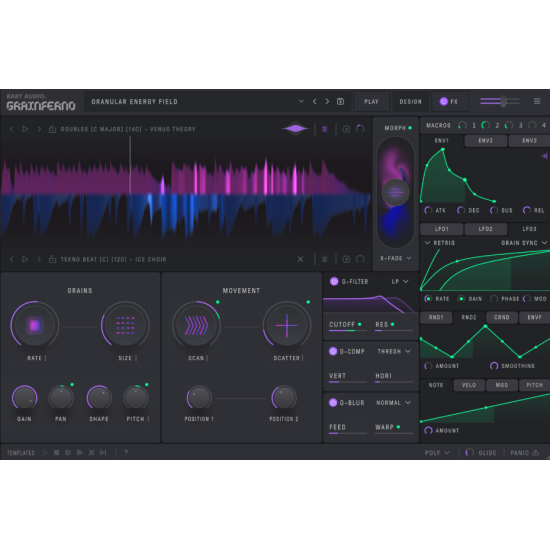
Task: Click the grain Size grid icon knob
Action: click(125, 326)
